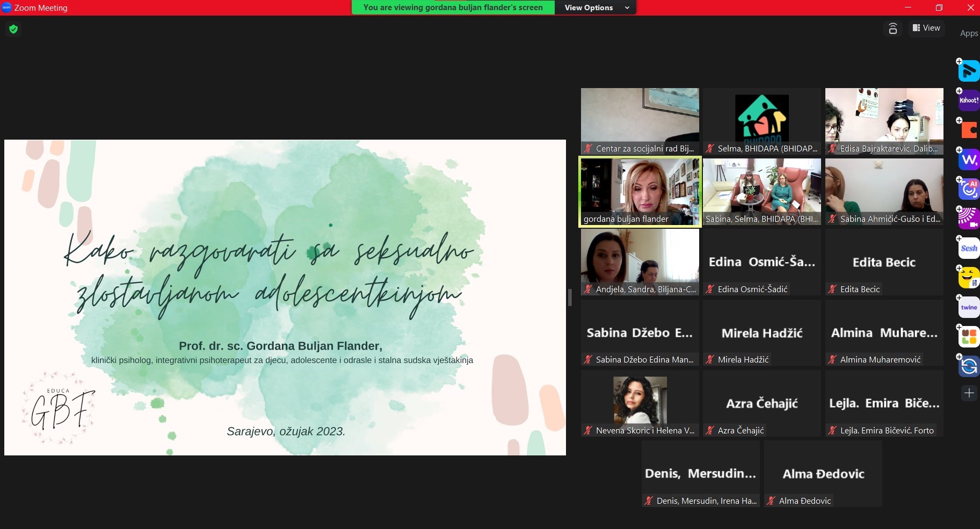
Task: Open the smiley face emoji app
Action: [x=969, y=278]
